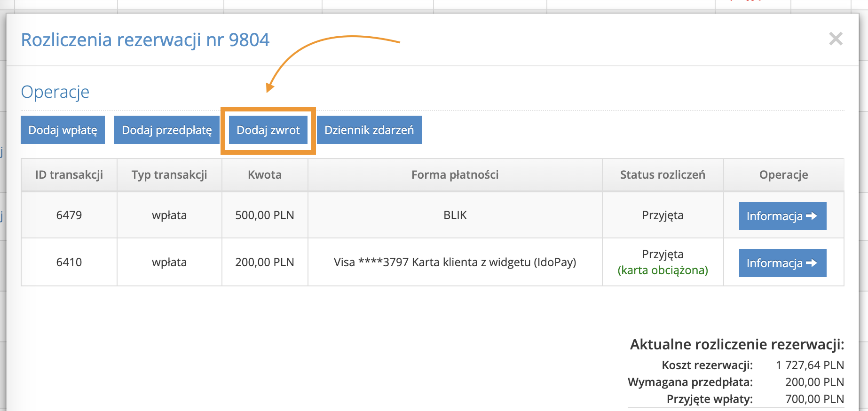Image resolution: width=868 pixels, height=411 pixels.
Task: Add a prepayment with Dodaj przedpłatę
Action: (166, 130)
